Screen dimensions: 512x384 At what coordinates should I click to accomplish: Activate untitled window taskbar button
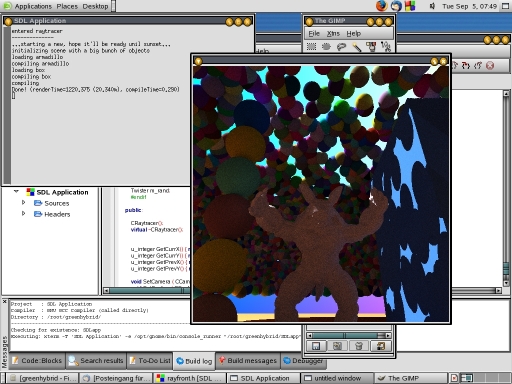click(337, 378)
